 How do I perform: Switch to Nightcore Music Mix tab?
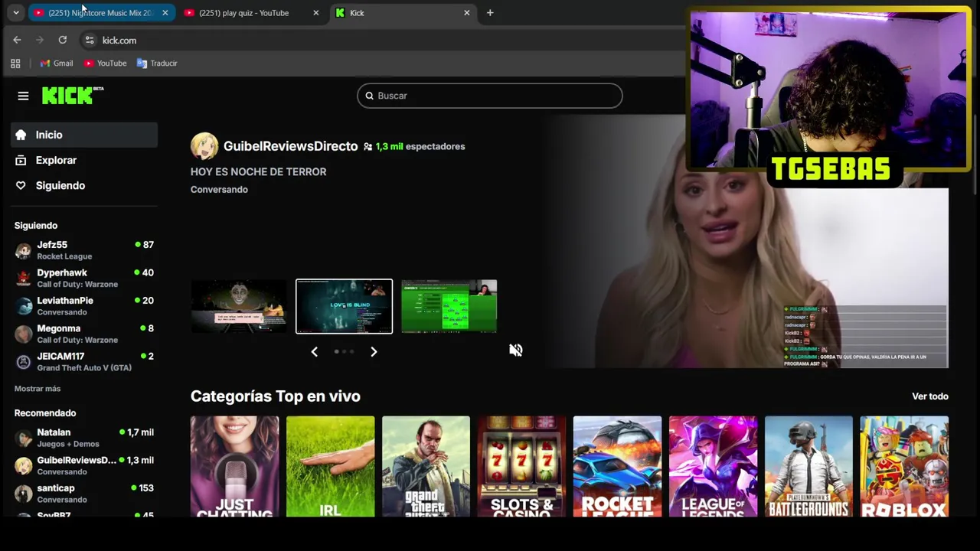click(100, 13)
